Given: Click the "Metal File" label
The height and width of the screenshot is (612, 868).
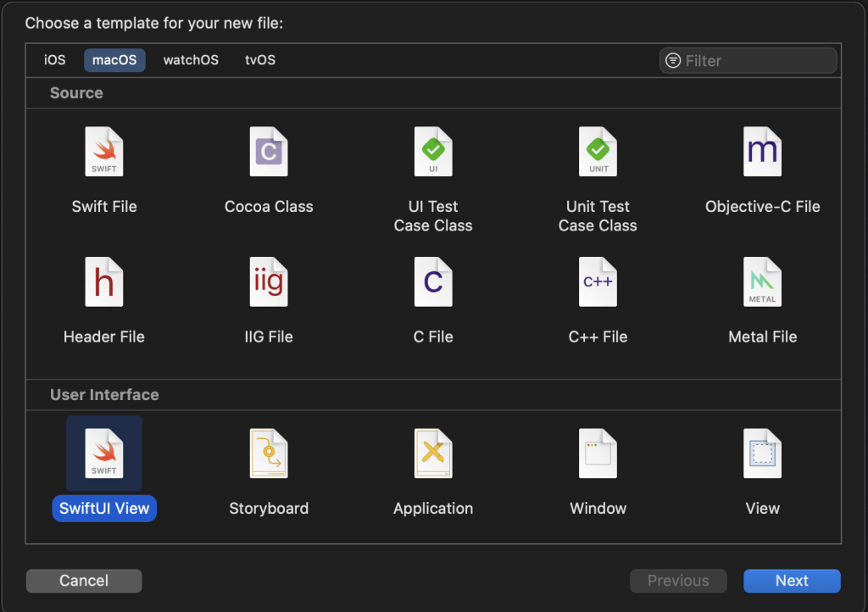Looking at the screenshot, I should pyautogui.click(x=762, y=337).
